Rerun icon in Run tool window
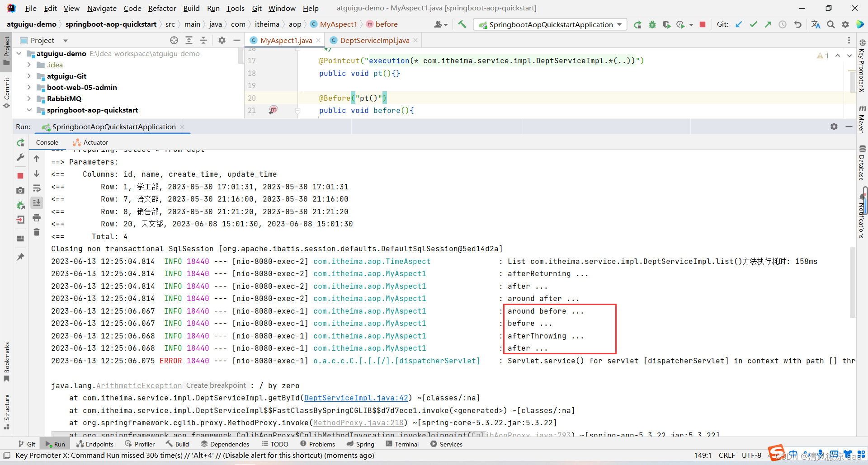The width and height of the screenshot is (868, 465). click(x=20, y=143)
